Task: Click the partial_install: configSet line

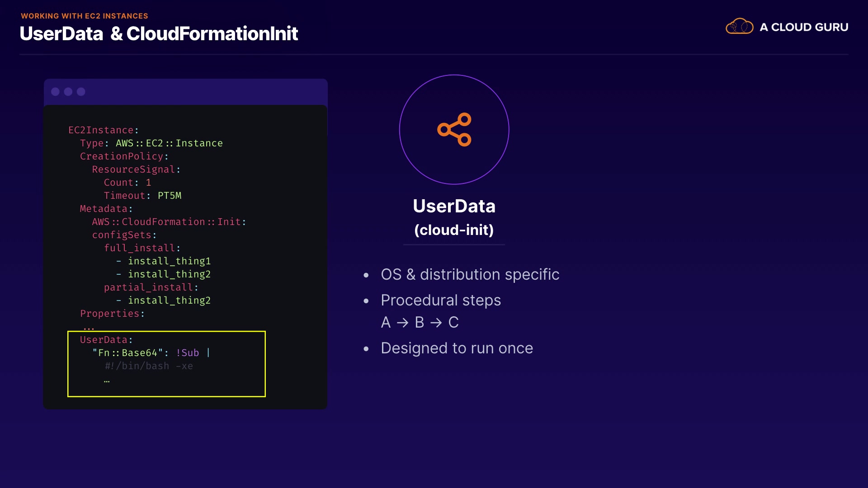Action: click(151, 287)
